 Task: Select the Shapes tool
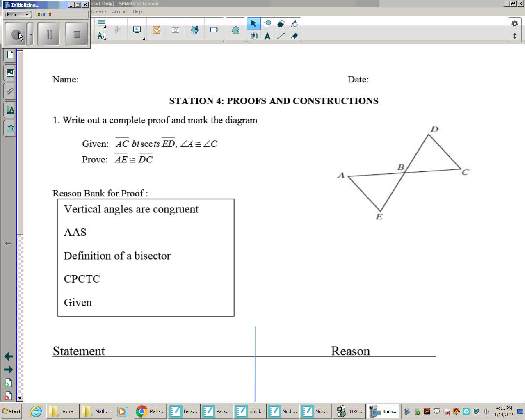tap(267, 24)
